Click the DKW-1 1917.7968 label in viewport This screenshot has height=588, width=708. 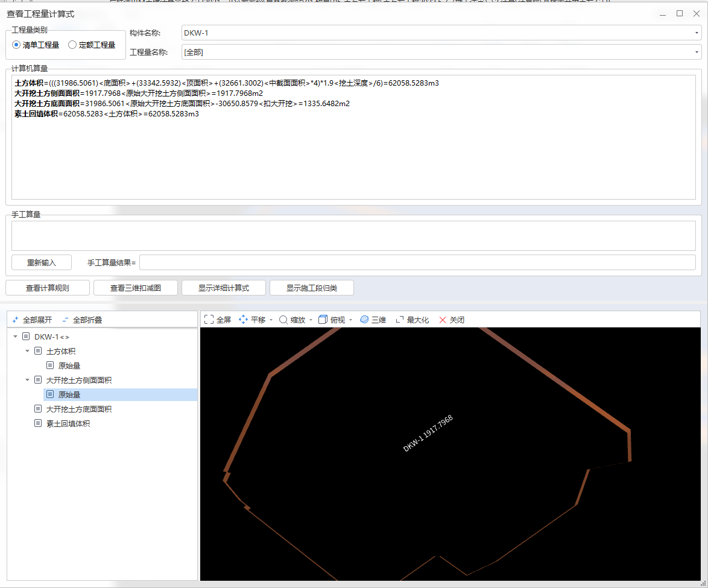[x=428, y=434]
